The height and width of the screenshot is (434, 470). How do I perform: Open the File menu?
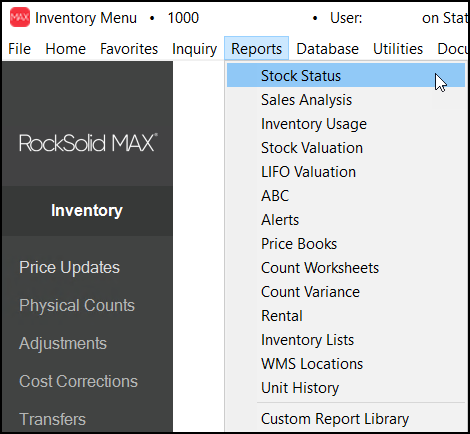click(19, 49)
